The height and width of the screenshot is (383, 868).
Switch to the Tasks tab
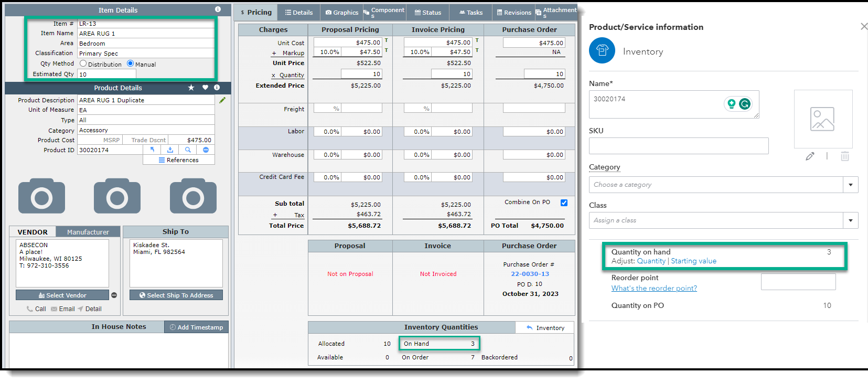pos(470,12)
